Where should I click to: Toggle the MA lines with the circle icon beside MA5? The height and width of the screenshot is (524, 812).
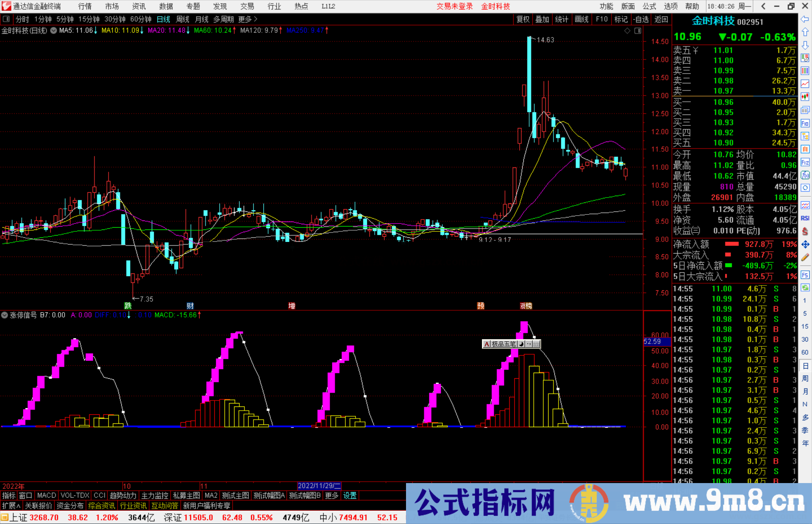[x=53, y=31]
